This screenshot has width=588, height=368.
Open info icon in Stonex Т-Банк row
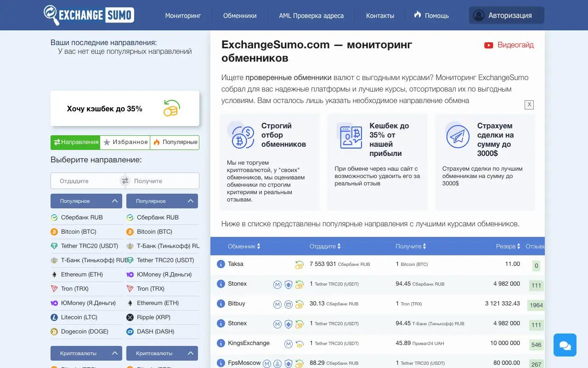point(221,323)
